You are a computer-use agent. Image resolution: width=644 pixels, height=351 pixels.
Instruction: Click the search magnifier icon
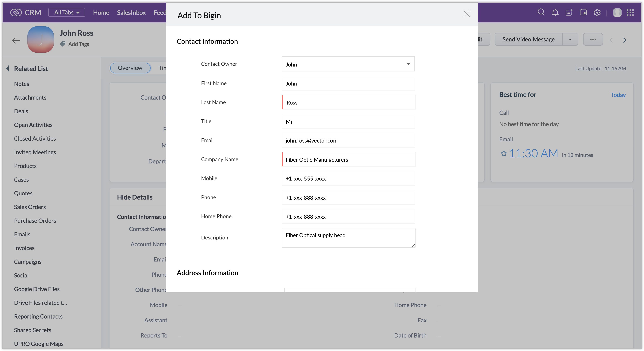pos(541,12)
